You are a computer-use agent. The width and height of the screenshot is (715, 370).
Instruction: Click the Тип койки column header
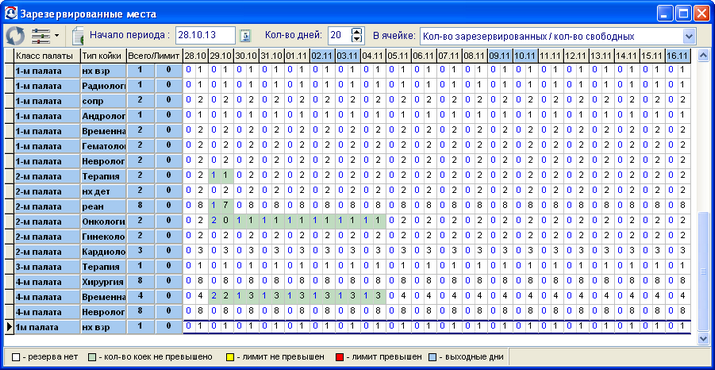[103, 56]
